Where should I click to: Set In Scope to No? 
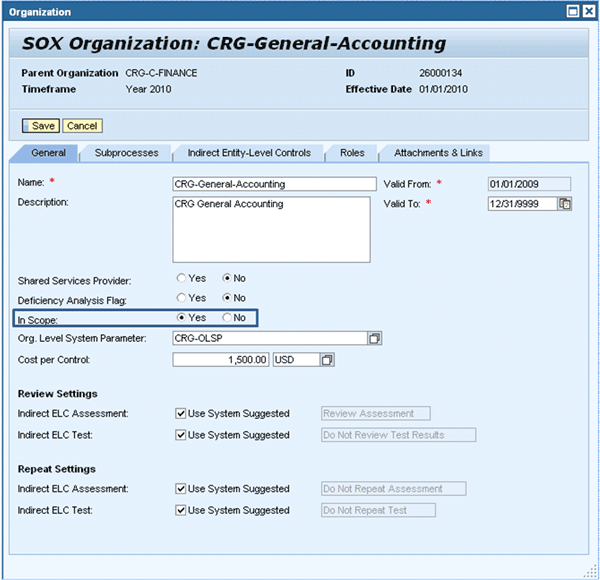click(x=227, y=318)
